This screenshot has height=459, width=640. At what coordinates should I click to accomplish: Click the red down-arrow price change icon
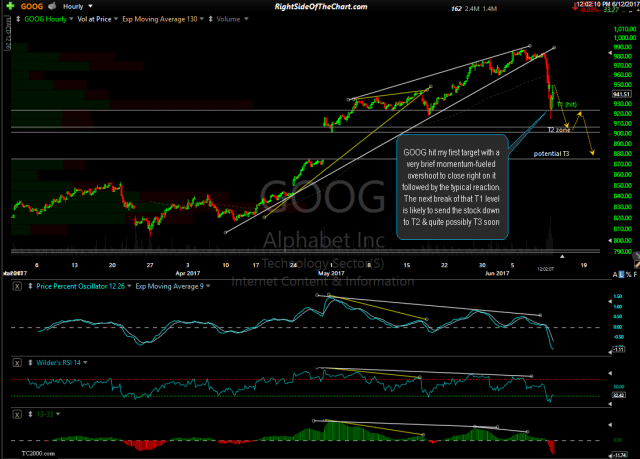tap(575, 7)
